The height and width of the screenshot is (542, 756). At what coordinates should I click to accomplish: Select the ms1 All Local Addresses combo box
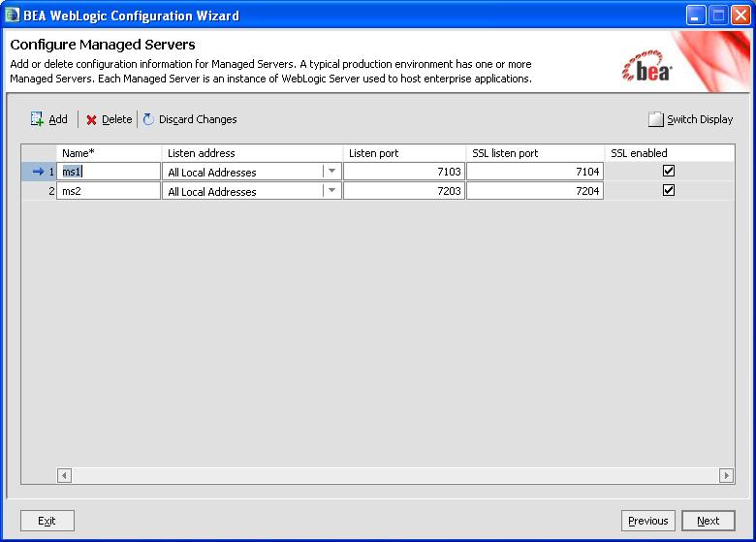point(252,172)
